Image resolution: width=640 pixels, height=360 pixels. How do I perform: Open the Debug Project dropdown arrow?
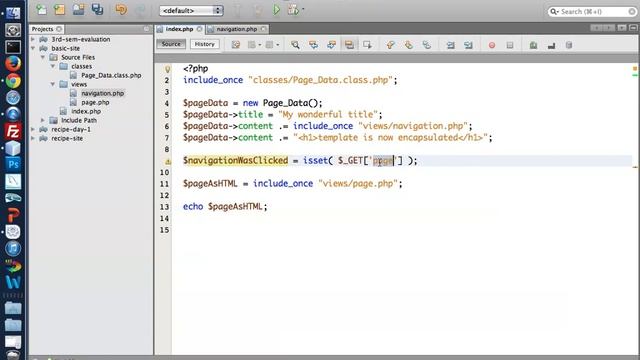[x=303, y=9]
